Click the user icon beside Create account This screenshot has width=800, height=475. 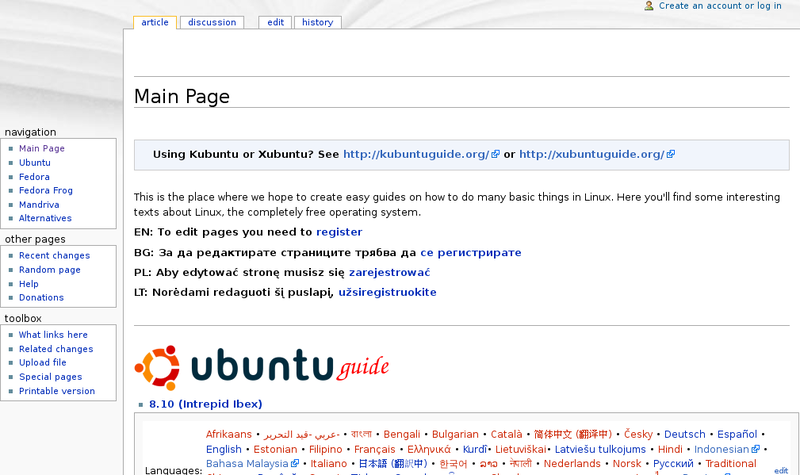pyautogui.click(x=649, y=6)
